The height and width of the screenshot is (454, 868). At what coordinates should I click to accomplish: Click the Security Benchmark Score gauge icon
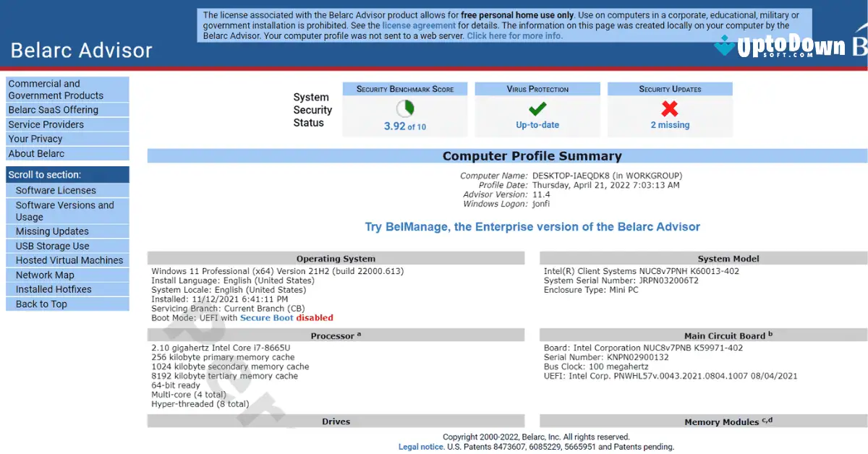404,107
